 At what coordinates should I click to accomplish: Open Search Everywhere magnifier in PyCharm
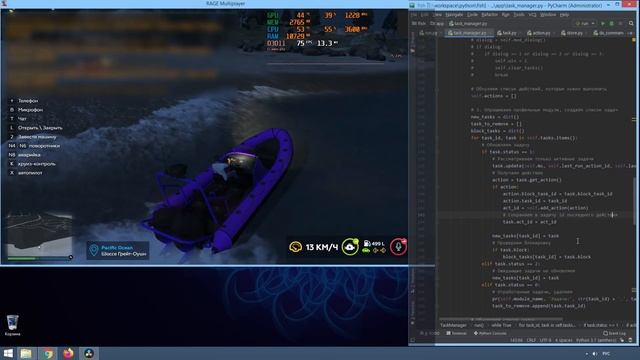click(x=631, y=24)
